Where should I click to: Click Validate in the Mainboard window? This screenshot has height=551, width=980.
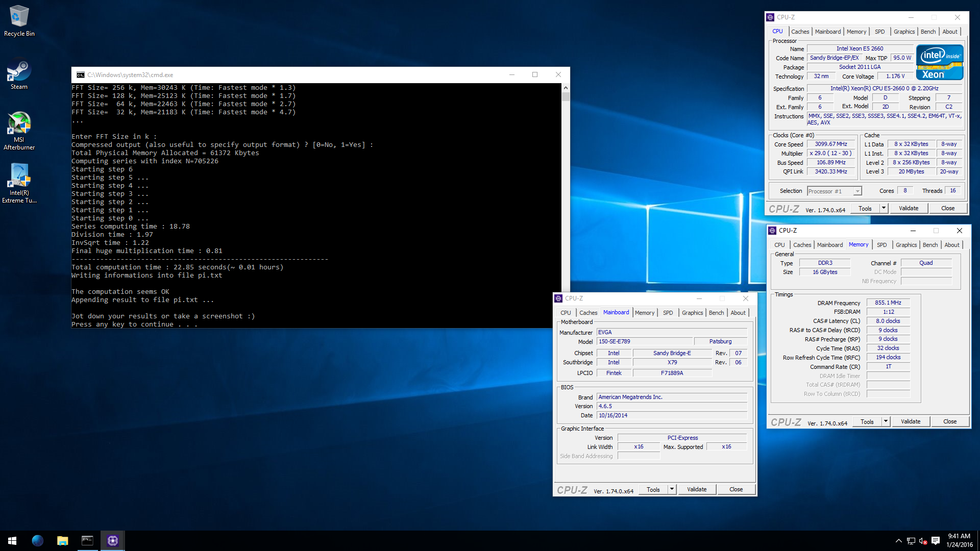click(x=696, y=490)
